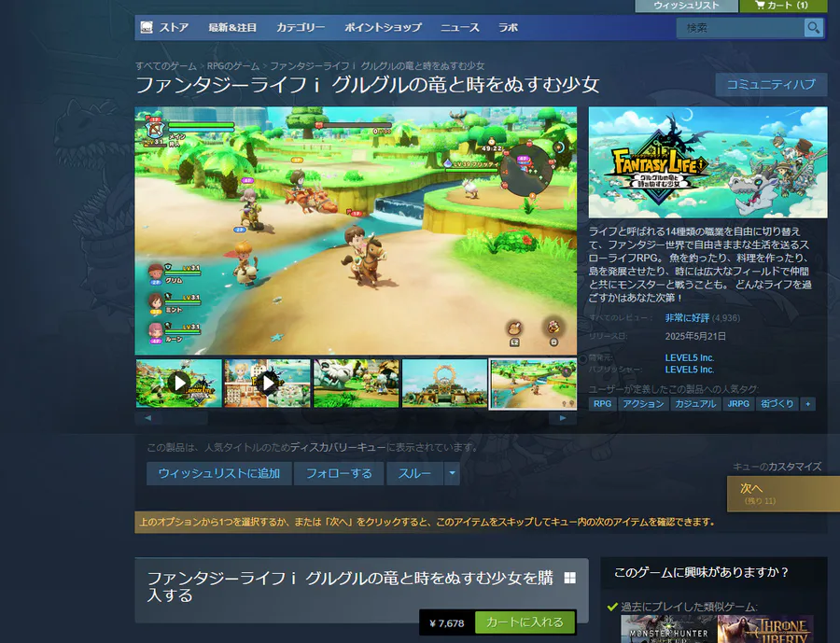Click the thumbnail strip right arrow
Image resolution: width=840 pixels, height=643 pixels.
pyautogui.click(x=563, y=418)
